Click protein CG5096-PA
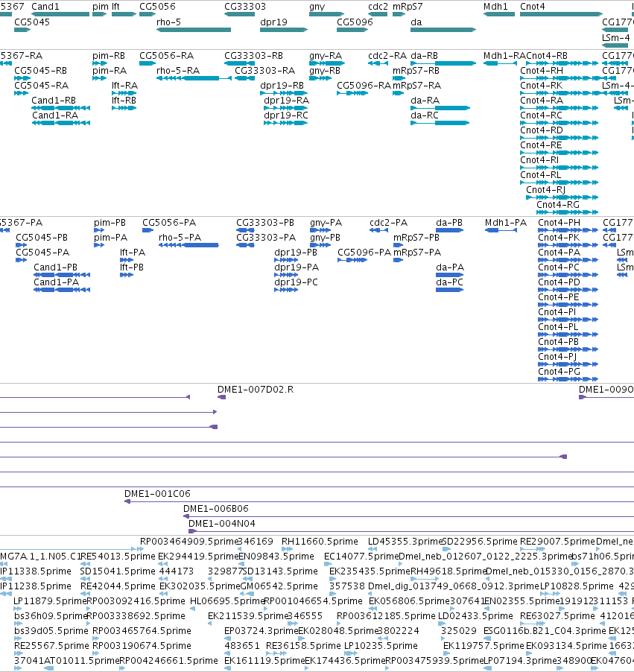Image resolution: width=634 pixels, height=672 pixels. tap(364, 252)
